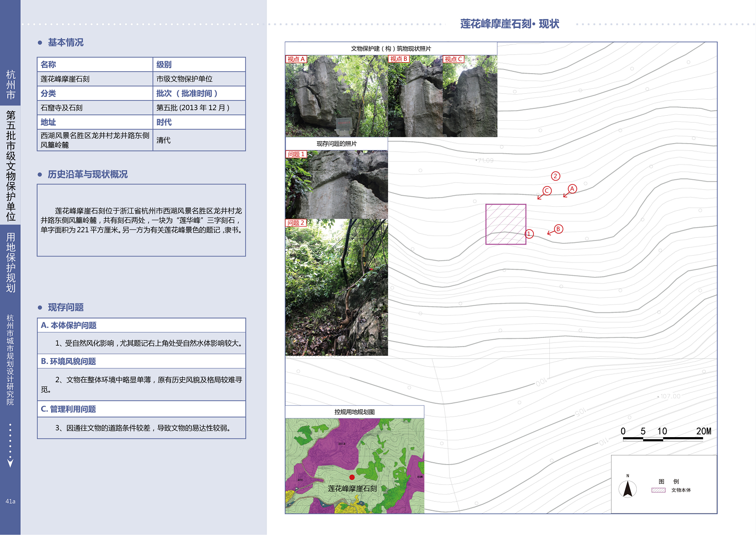Click the circled B viewpoint marker on map
Viewport: 756px width, 535px height.
click(x=558, y=229)
